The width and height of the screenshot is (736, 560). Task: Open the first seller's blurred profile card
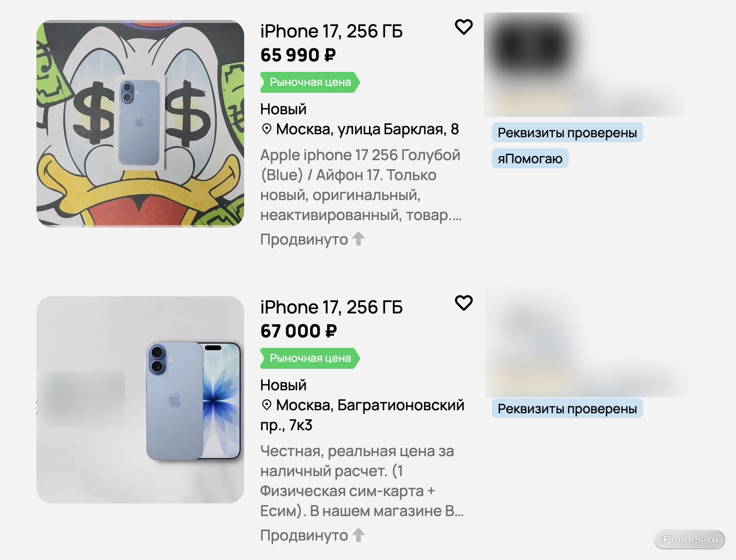[x=584, y=65]
